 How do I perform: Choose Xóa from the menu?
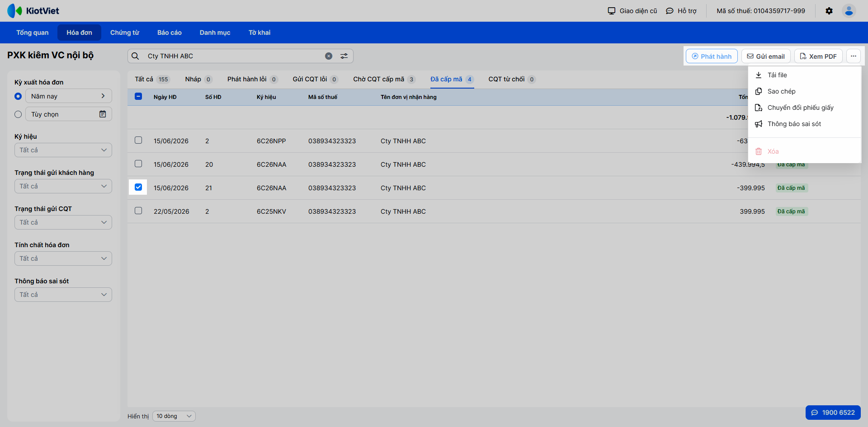click(804, 151)
